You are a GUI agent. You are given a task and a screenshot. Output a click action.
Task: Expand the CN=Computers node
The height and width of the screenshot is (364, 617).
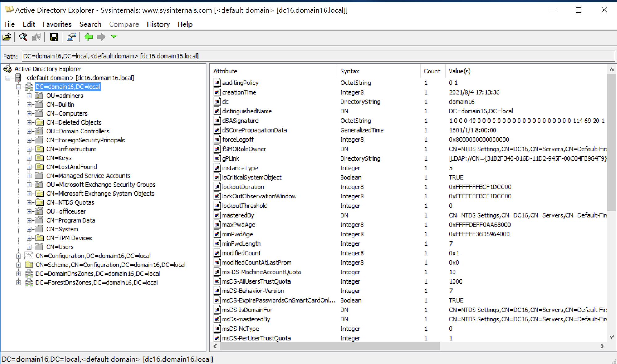(x=29, y=113)
